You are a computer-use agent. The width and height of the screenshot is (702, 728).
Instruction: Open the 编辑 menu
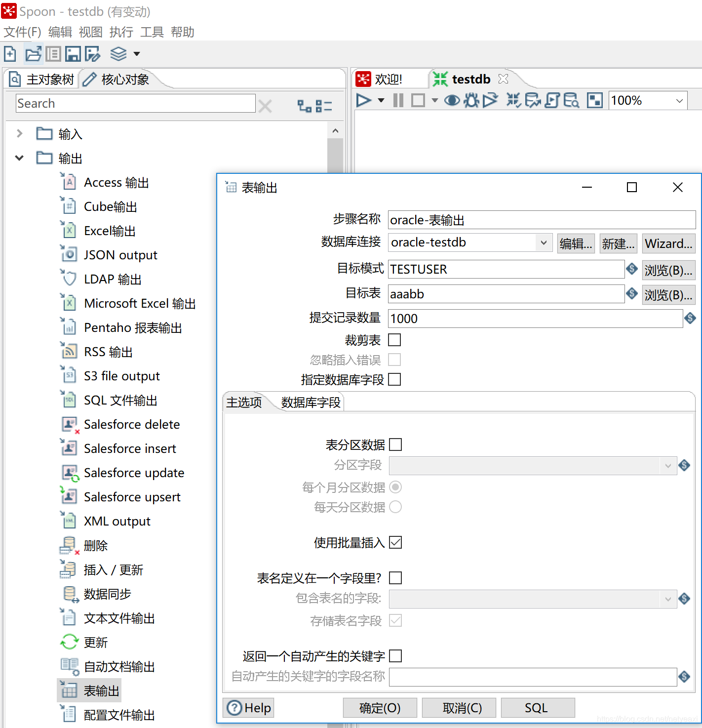point(60,32)
